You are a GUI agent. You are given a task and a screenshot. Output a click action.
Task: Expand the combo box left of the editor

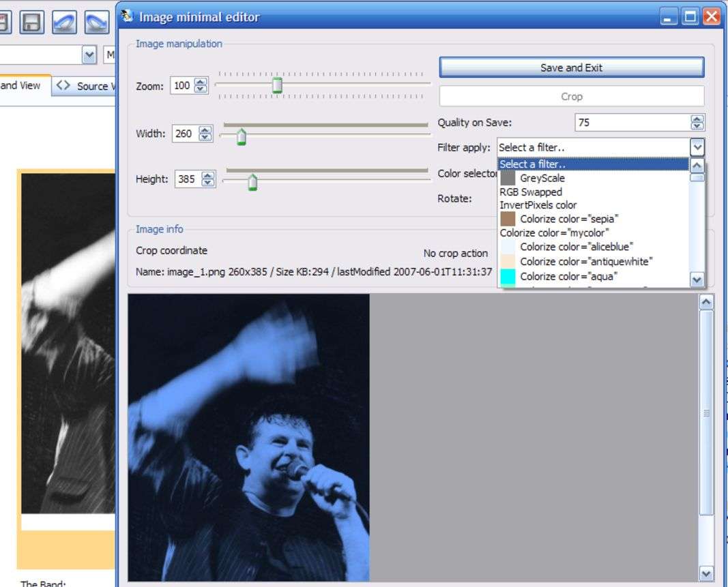pos(89,55)
